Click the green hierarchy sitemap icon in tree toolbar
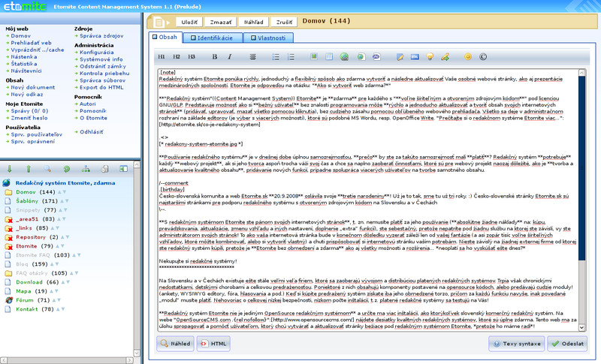 pyautogui.click(x=86, y=169)
